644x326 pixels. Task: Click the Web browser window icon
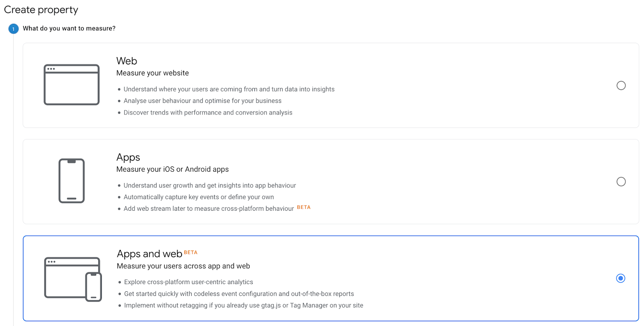tap(72, 85)
